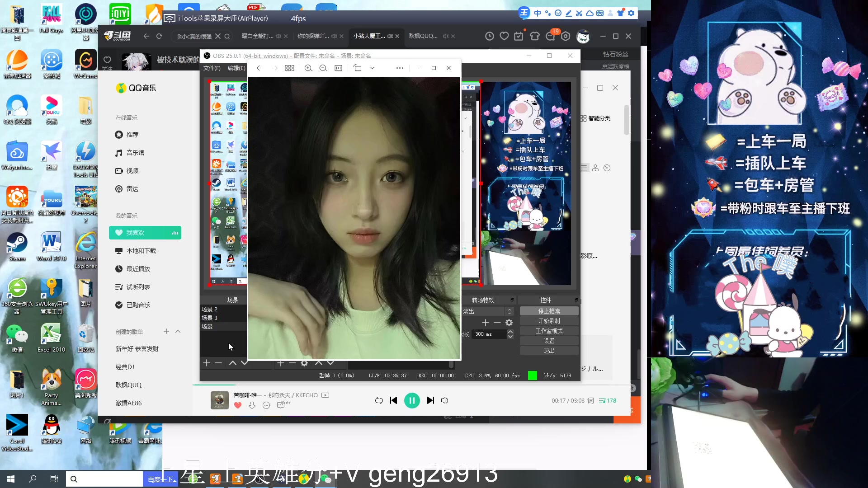Open the playlist queue showing 178
This screenshot has width=868, height=488.
pos(608,400)
